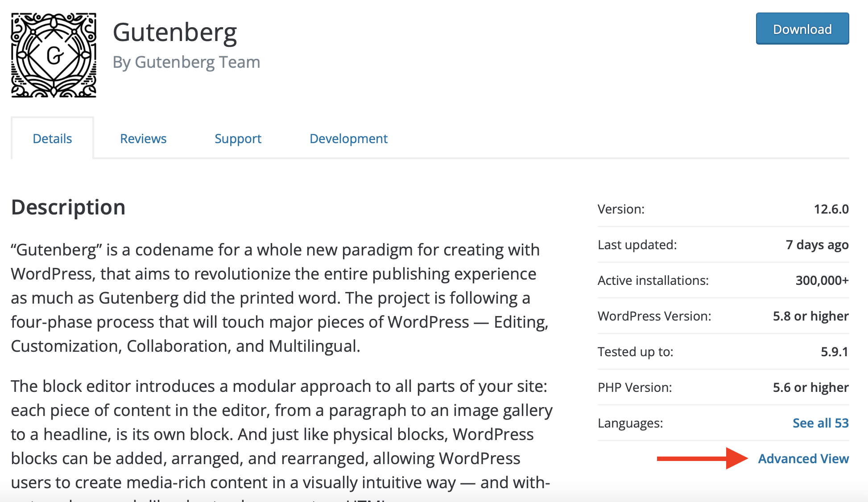Switch to the Reviews tab

pos(143,139)
